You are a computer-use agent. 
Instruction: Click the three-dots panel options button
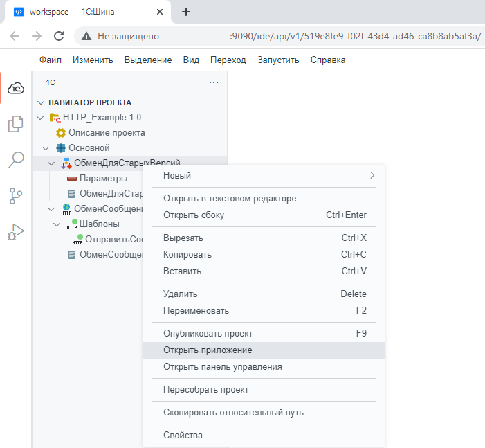pyautogui.click(x=213, y=82)
